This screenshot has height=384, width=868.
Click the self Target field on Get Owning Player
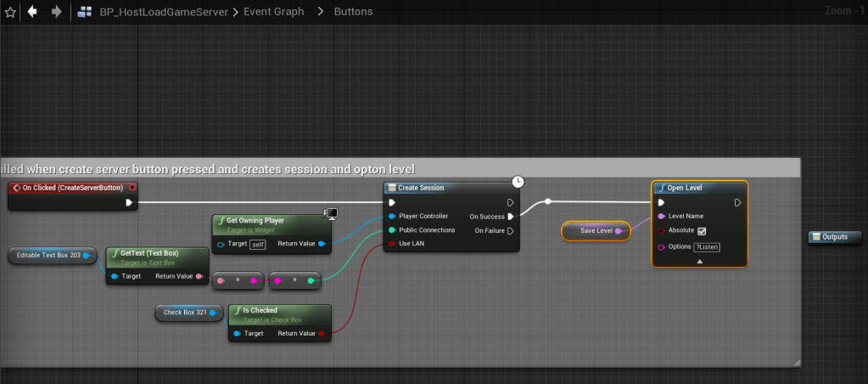[x=258, y=244]
